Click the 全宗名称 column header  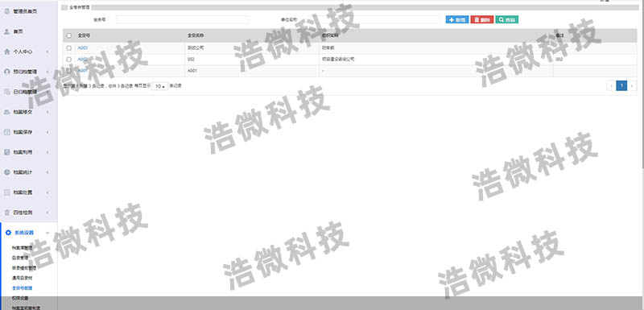pyautogui.click(x=196, y=35)
